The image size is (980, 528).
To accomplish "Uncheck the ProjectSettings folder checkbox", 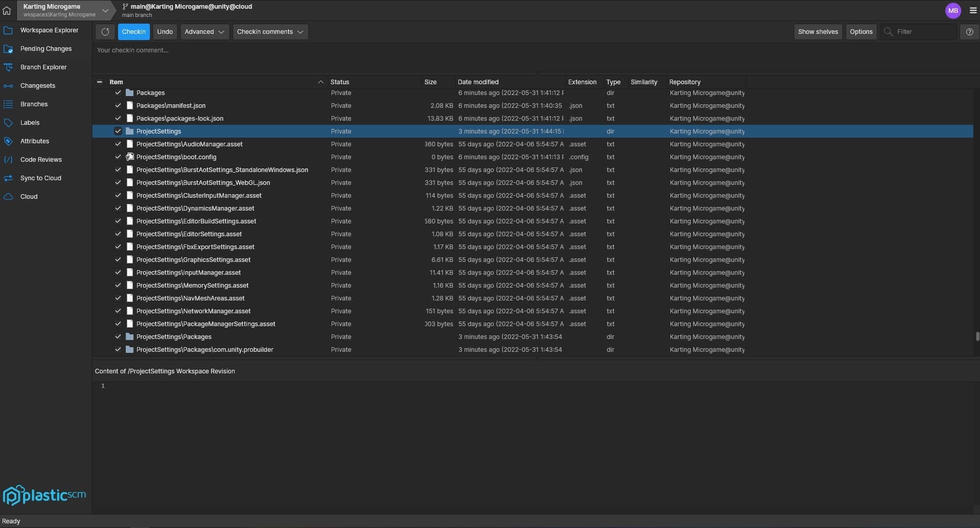I will pos(118,131).
